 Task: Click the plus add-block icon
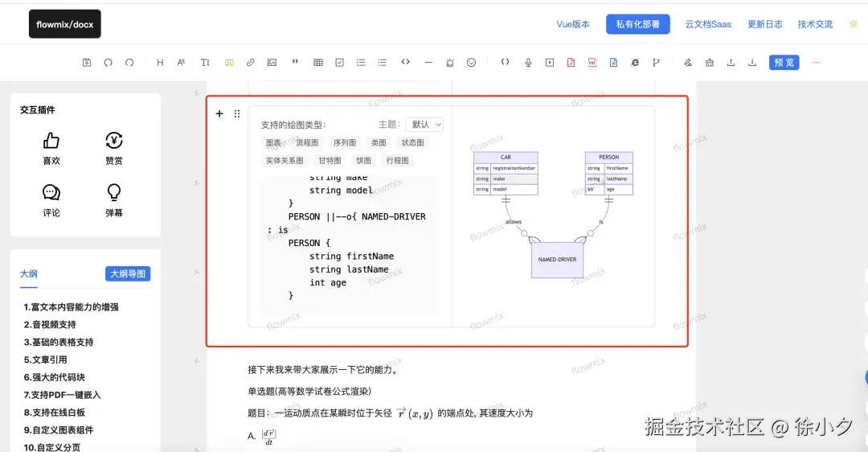pyautogui.click(x=219, y=113)
